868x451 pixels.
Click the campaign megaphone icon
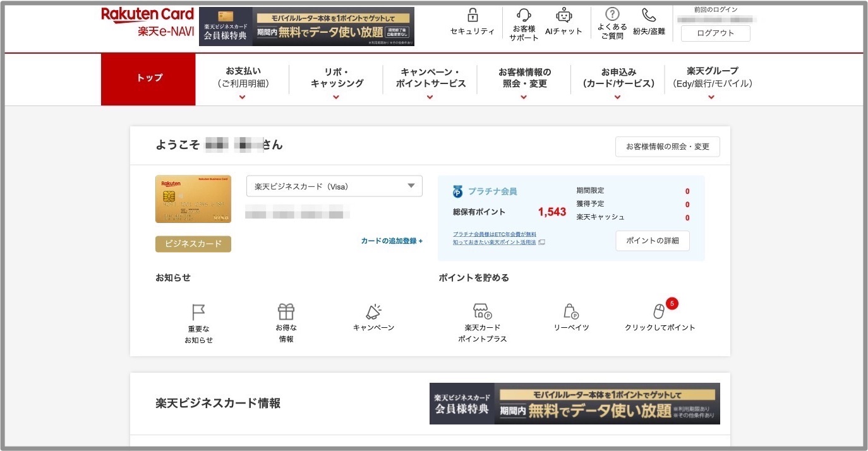coord(373,311)
